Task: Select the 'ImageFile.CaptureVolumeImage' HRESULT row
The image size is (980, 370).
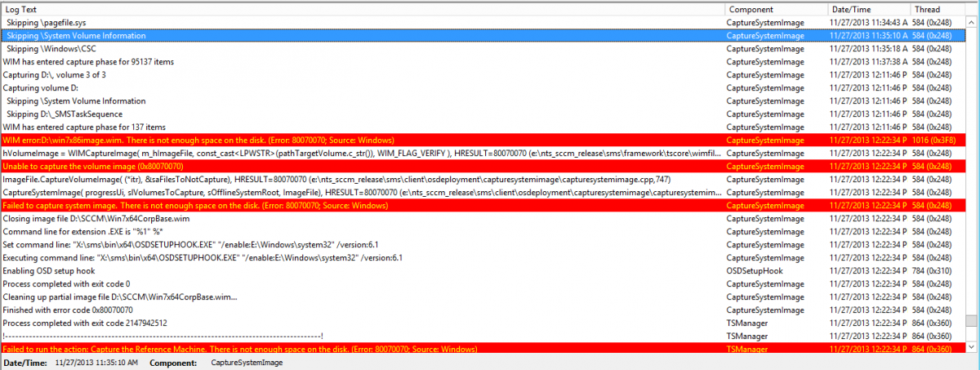Action: point(483,180)
